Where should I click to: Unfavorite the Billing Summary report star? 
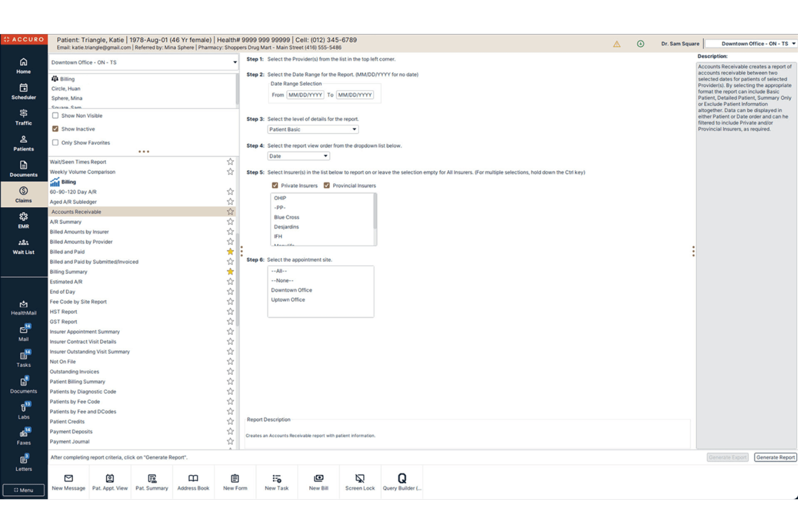pos(230,272)
